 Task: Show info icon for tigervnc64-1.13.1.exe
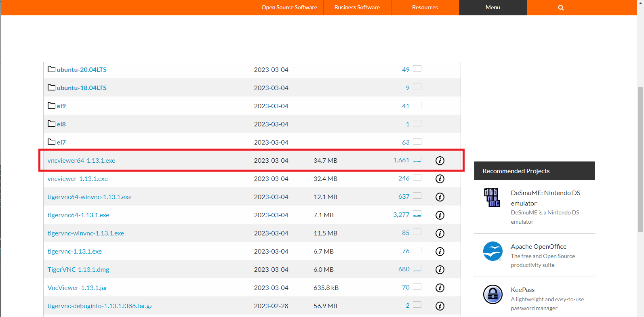click(440, 215)
